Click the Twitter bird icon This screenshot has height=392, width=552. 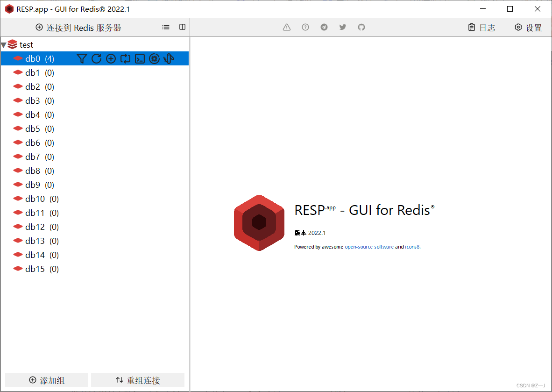point(342,27)
